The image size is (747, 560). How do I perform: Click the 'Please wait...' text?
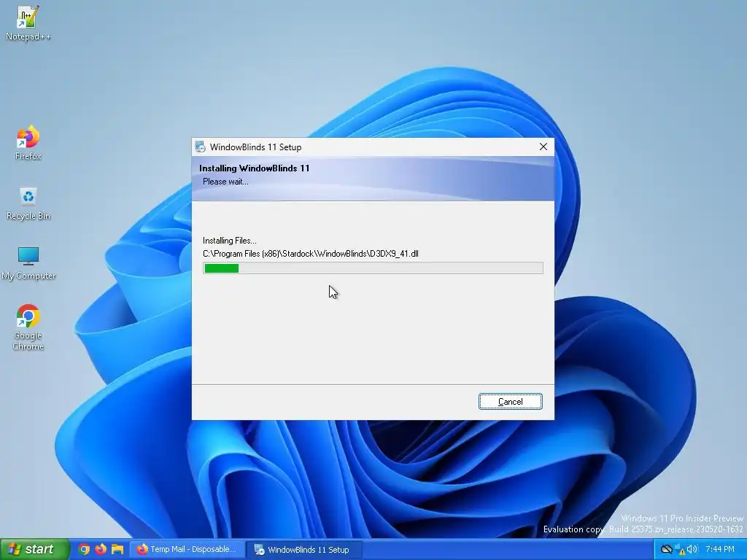coord(225,182)
